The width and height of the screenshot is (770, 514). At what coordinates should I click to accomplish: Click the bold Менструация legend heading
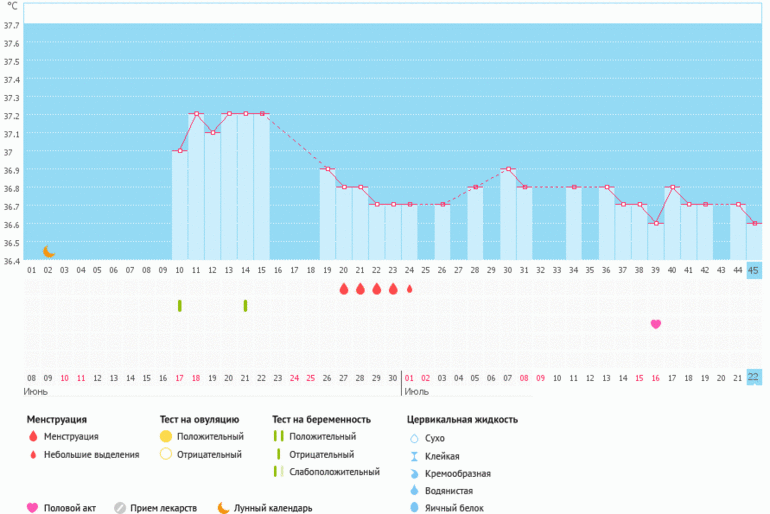pos(56,420)
